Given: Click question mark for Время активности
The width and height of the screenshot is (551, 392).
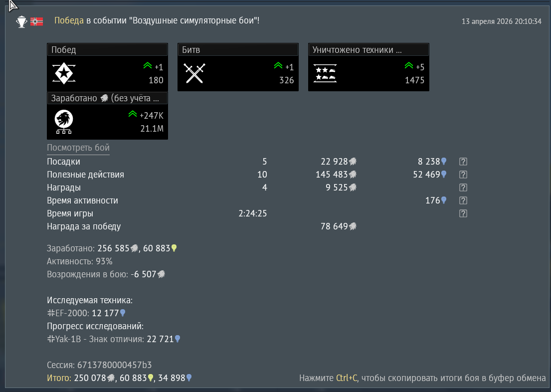Looking at the screenshot, I should [463, 200].
